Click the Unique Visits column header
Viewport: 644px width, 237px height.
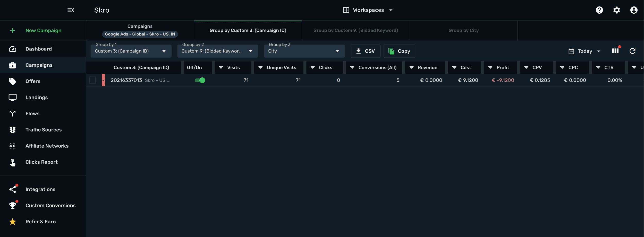(279, 67)
